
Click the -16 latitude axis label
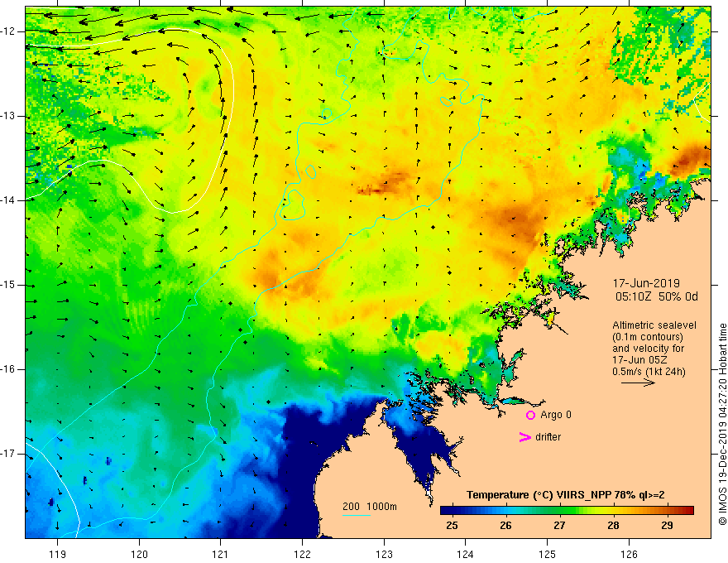tap(9, 369)
